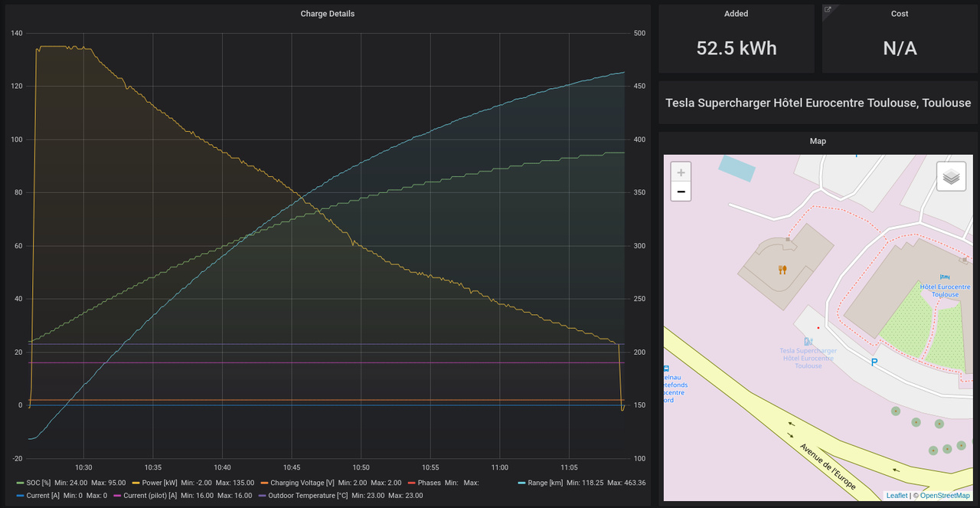Open the Added panel title menu
Screen dimensions: 980x508
point(737,14)
